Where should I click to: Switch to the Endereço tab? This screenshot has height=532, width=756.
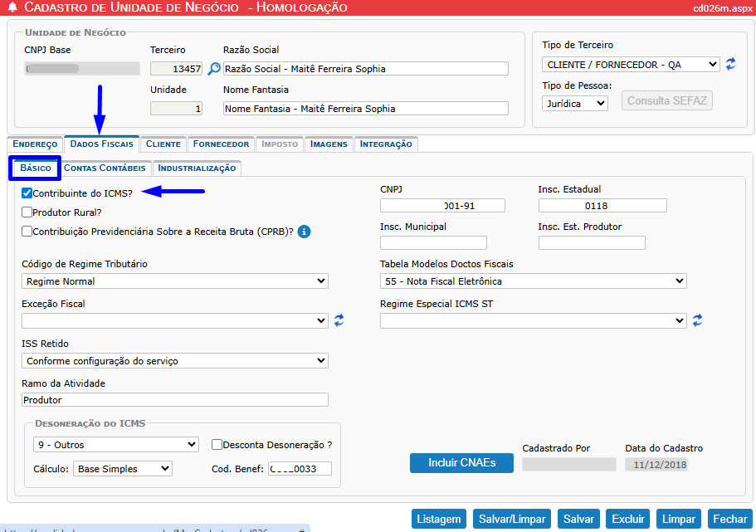click(35, 144)
